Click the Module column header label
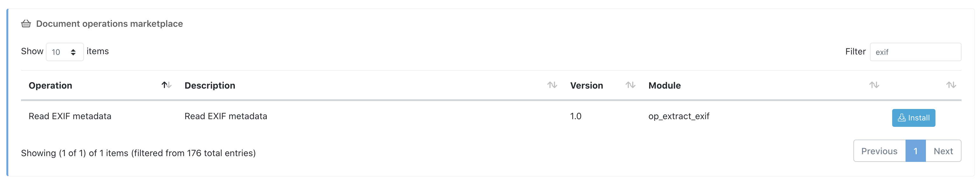 tap(664, 85)
